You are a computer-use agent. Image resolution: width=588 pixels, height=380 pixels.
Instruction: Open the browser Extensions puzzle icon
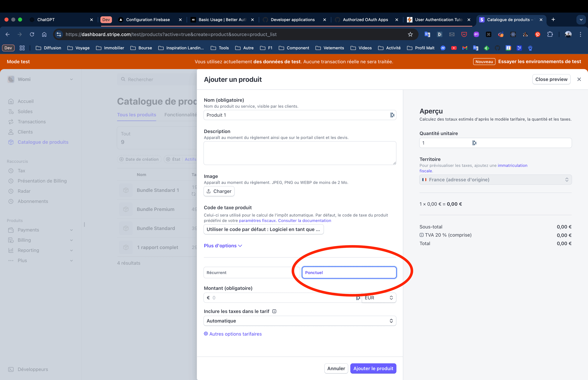coord(550,34)
